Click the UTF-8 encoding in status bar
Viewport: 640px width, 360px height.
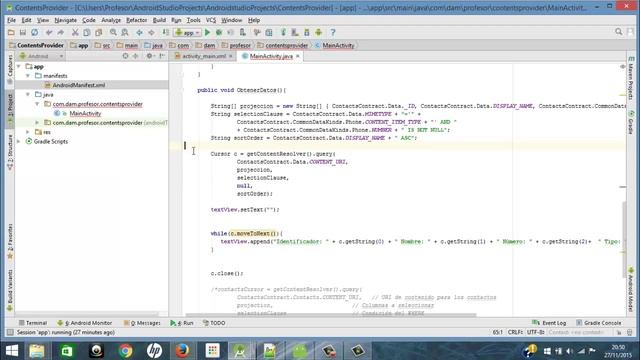pyautogui.click(x=535, y=332)
